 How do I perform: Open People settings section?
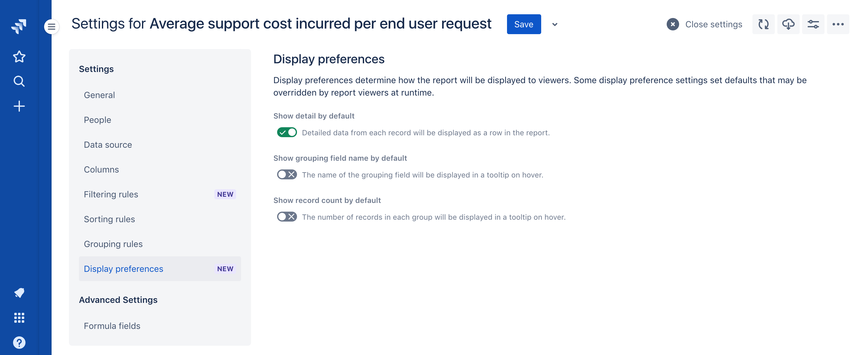(x=160, y=120)
